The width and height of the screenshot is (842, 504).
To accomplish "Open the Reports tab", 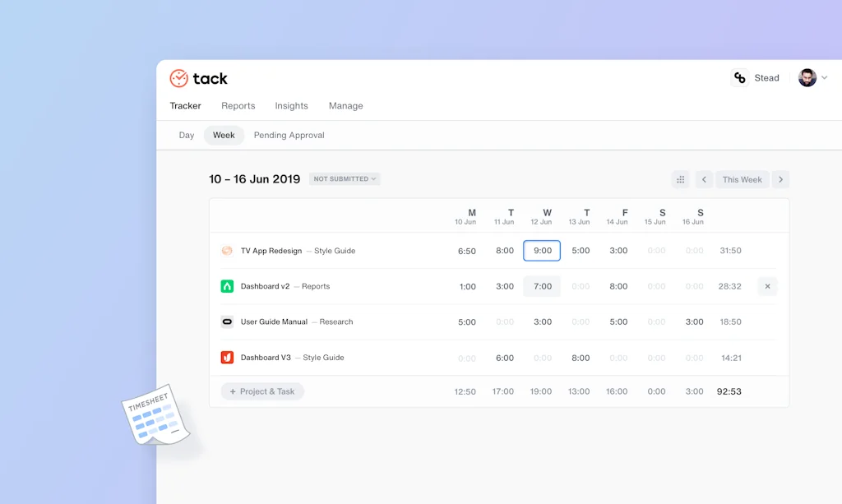I will tap(238, 106).
